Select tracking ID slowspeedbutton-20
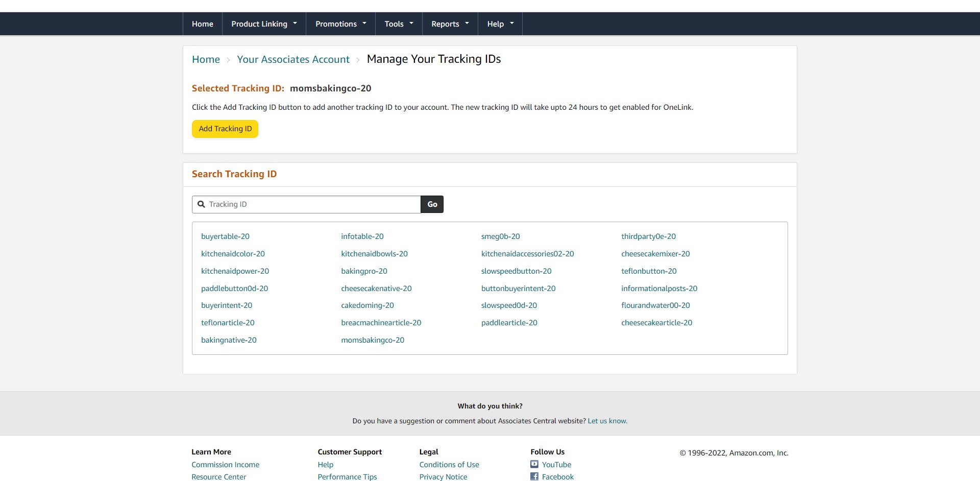The image size is (980, 481). pos(516,271)
